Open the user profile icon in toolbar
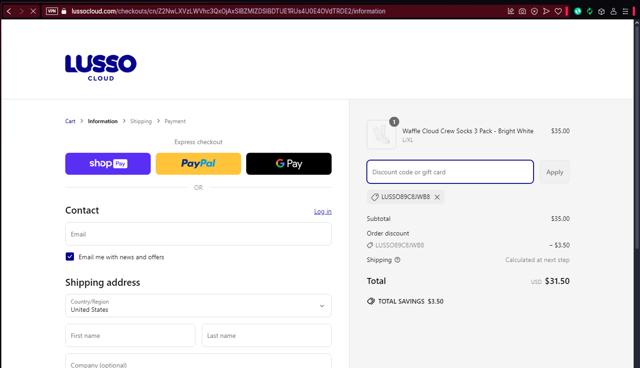This screenshot has height=368, width=640. point(613,11)
